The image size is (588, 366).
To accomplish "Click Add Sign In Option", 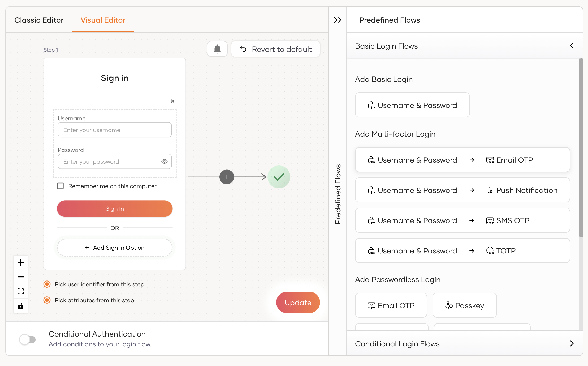I will tap(115, 248).
